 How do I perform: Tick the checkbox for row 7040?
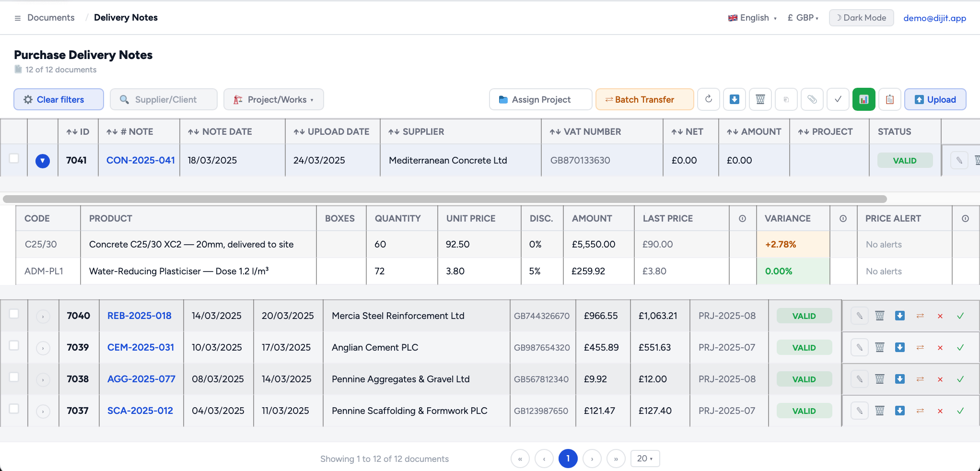click(x=14, y=314)
